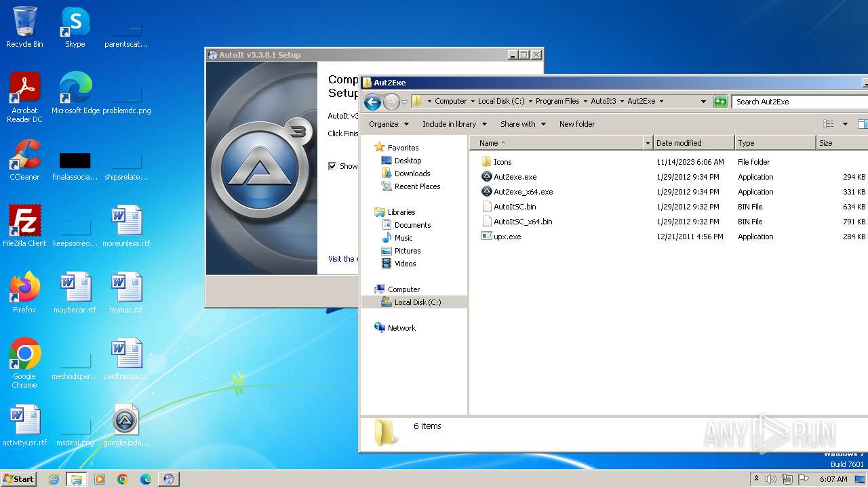This screenshot has height=488, width=868.
Task: Open the FileZilla Client desktop shortcut
Action: click(x=24, y=226)
